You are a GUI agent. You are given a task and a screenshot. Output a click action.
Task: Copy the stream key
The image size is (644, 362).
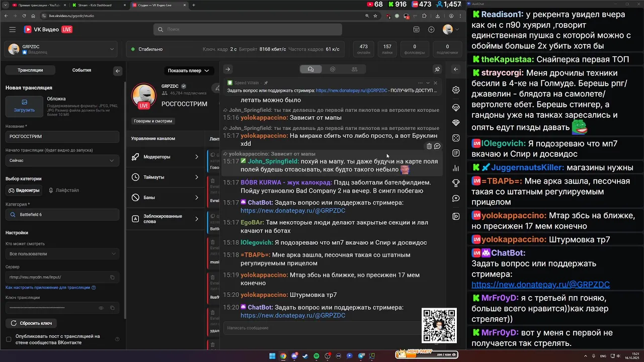[112, 308]
